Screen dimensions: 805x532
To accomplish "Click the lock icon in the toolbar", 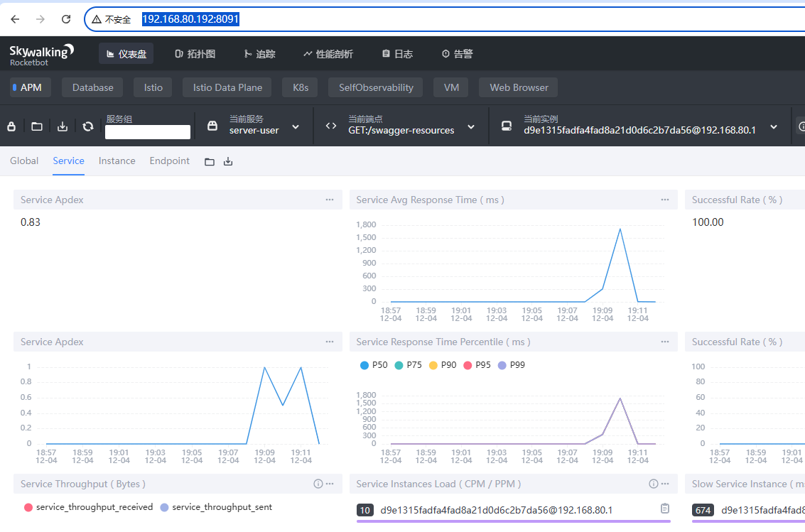I will [x=11, y=126].
